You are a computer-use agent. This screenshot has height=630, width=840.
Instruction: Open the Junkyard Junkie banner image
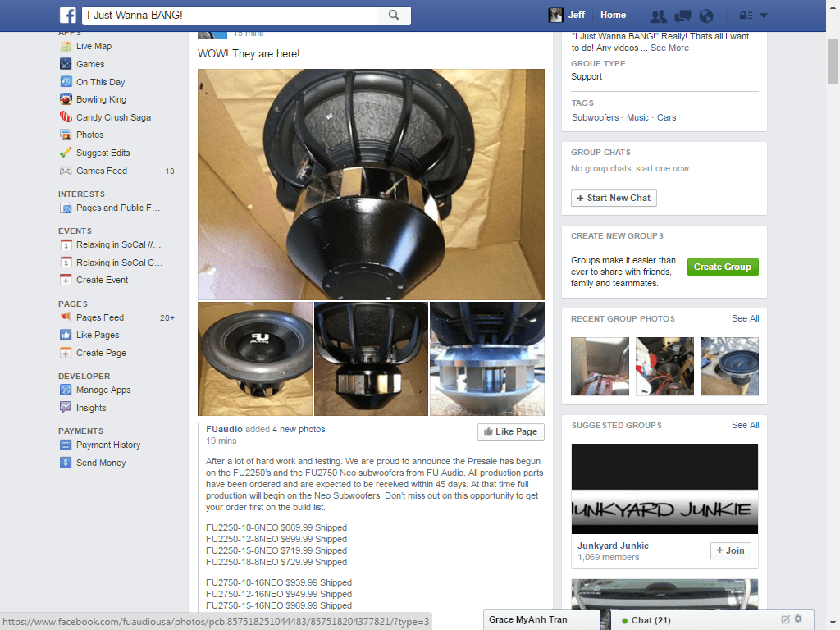[x=664, y=489]
